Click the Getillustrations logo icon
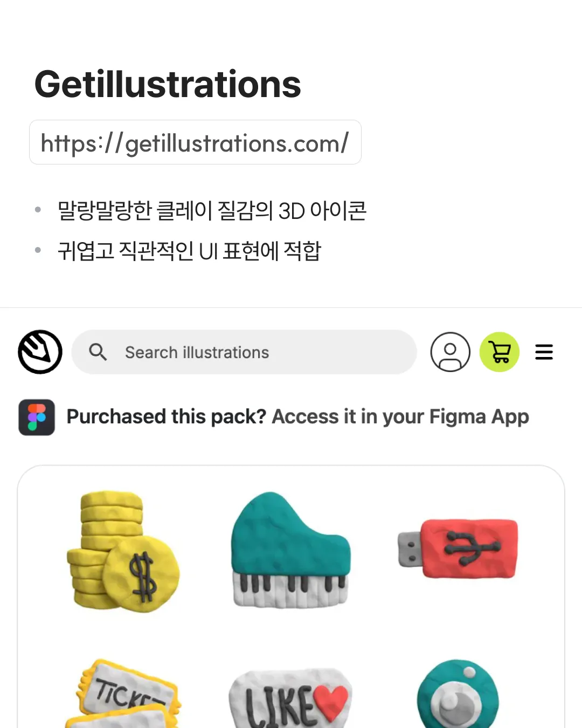This screenshot has width=582, height=728. pyautogui.click(x=40, y=352)
